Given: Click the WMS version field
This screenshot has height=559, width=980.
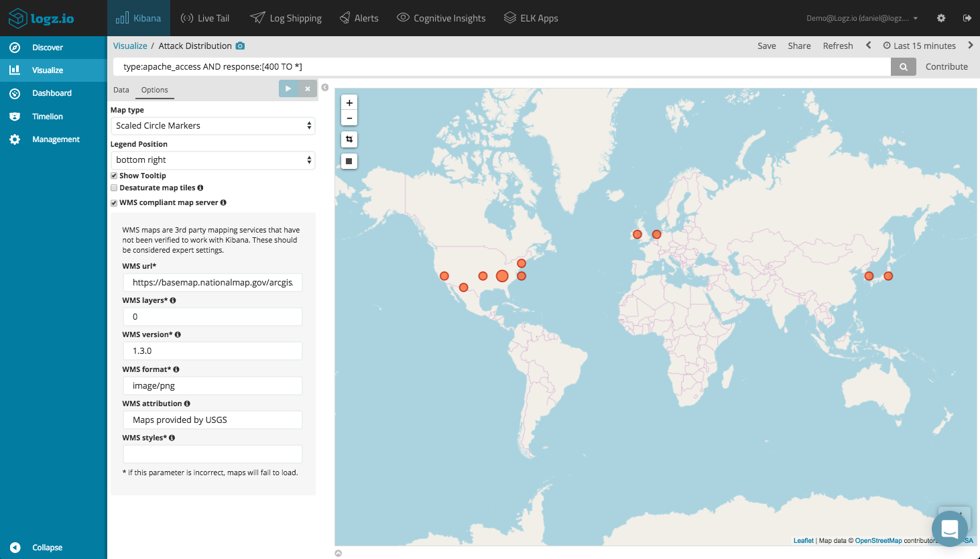Looking at the screenshot, I should pyautogui.click(x=212, y=351).
